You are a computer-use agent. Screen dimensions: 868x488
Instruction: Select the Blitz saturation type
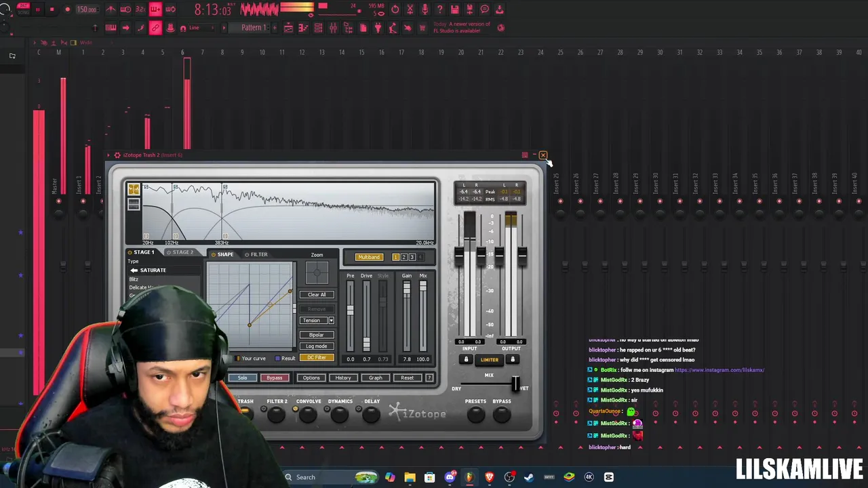tap(134, 279)
